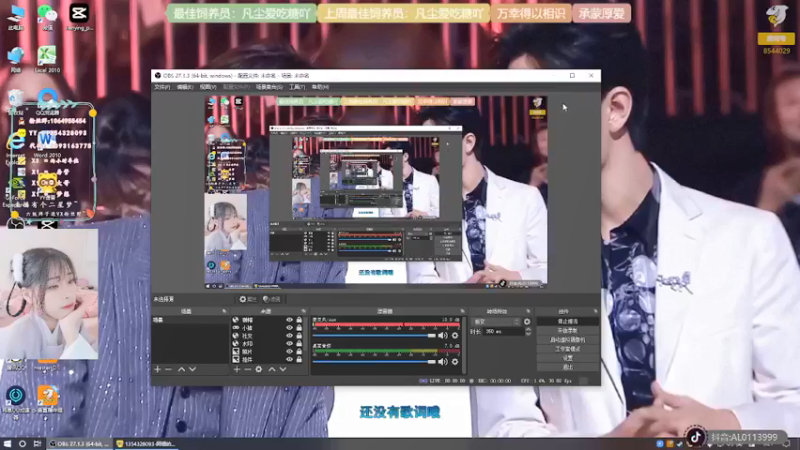800x450 pixels.
Task: Open 属性 button above docks
Action: [x=248, y=299]
